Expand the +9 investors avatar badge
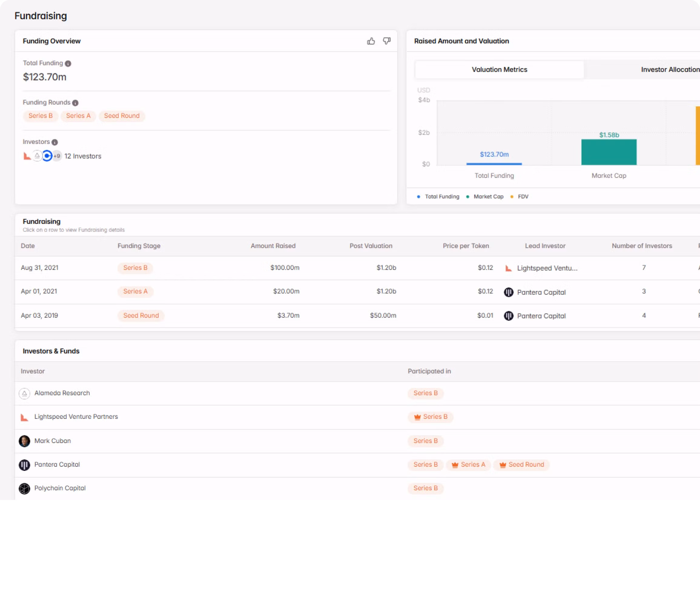700x598 pixels. tap(57, 156)
